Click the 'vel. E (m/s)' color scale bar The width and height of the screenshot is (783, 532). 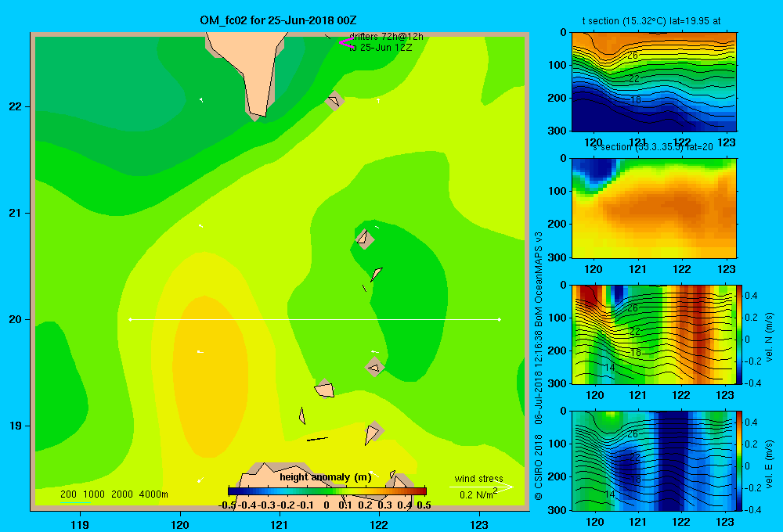(740, 461)
